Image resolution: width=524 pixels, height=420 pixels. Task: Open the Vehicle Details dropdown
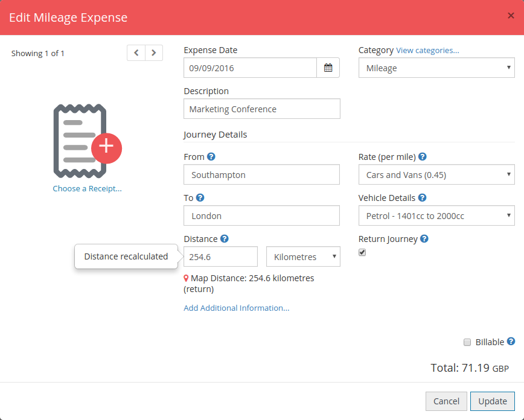(x=436, y=215)
